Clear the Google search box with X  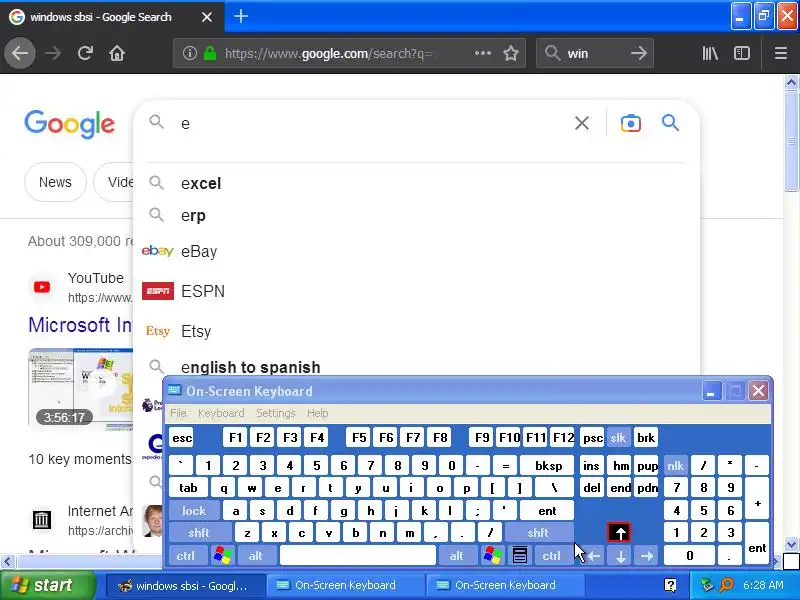point(582,123)
